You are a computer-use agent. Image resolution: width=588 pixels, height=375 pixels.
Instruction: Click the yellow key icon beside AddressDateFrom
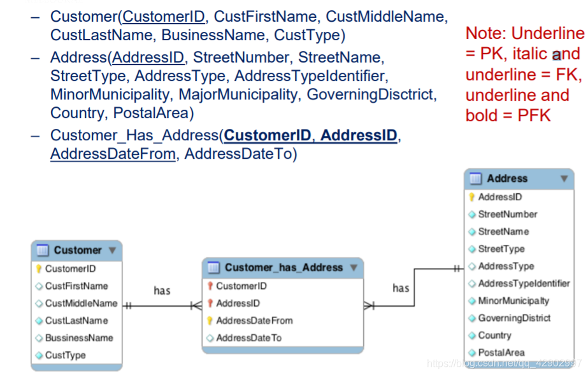click(210, 321)
